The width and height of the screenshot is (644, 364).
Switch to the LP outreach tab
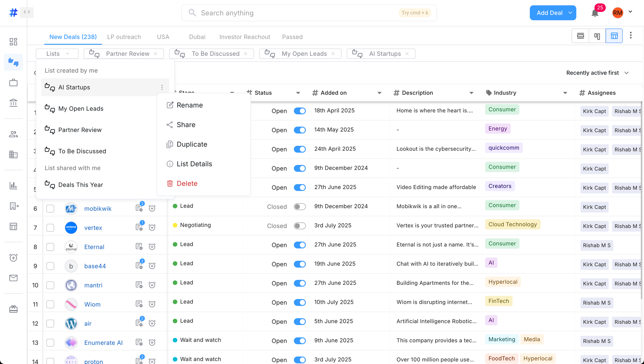click(x=124, y=37)
